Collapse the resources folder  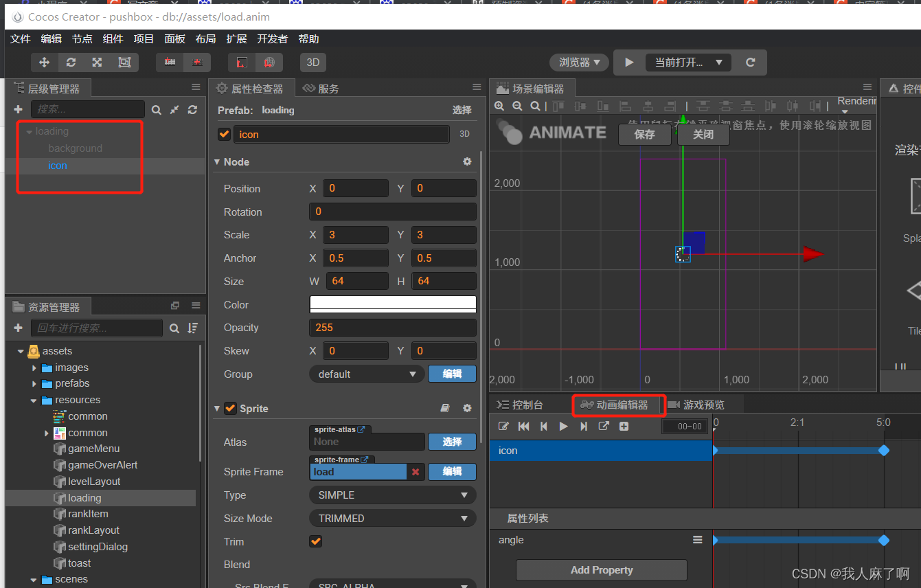(34, 400)
